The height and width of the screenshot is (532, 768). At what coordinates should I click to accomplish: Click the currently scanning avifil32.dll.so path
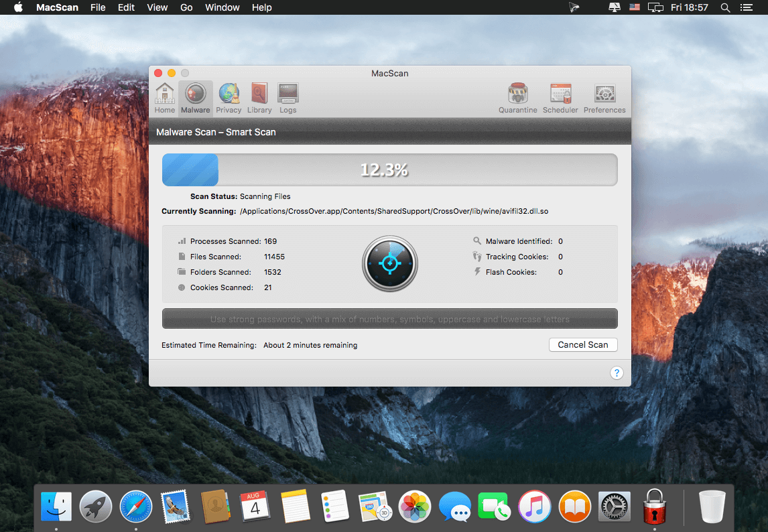394,211
